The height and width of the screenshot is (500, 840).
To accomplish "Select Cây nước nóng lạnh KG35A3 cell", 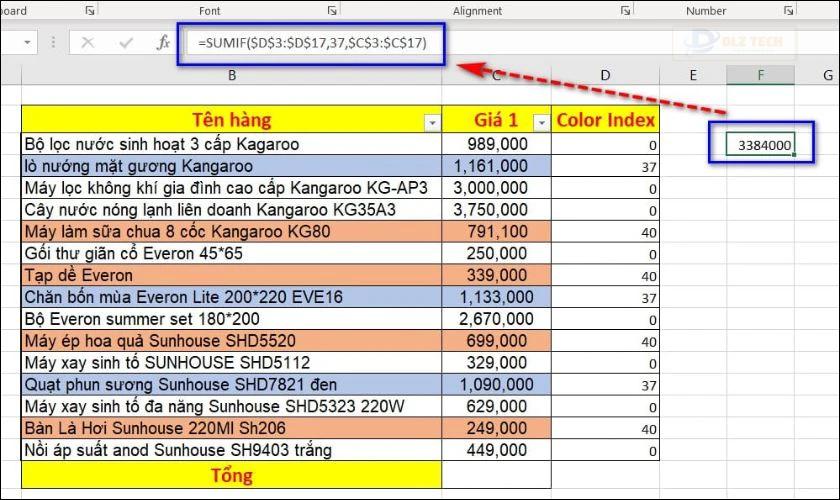I will [231, 210].
